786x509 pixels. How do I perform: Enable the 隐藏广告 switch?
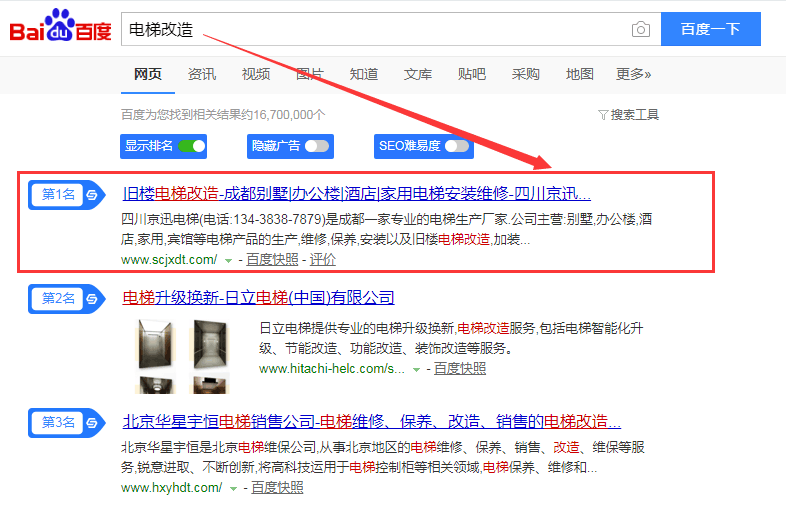[317, 146]
